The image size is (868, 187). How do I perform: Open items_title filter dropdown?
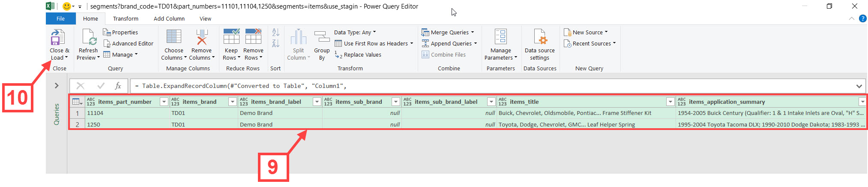(x=670, y=102)
